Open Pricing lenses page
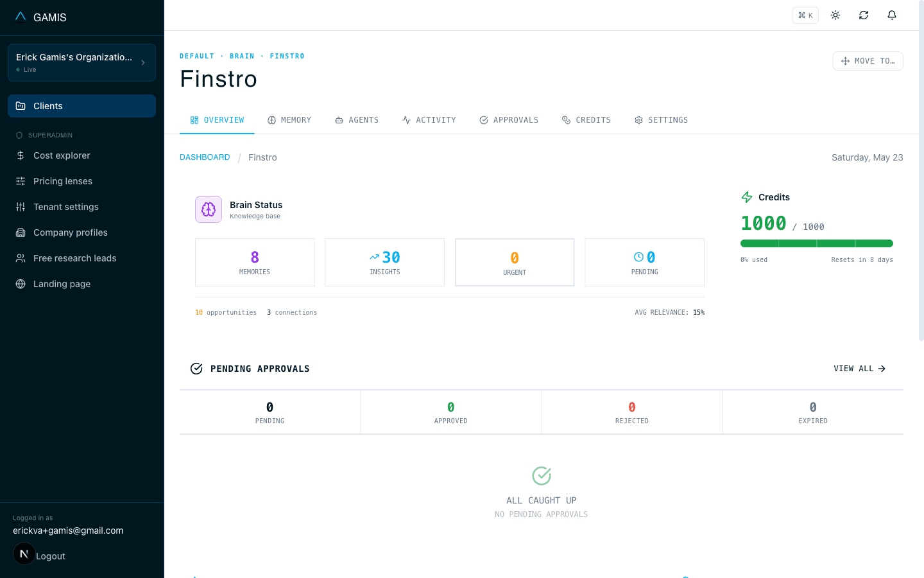Screen dimensions: 924x578 click(81, 181)
